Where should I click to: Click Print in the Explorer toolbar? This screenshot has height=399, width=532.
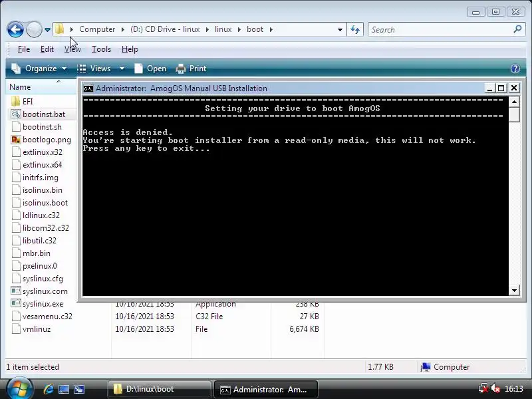coord(191,68)
